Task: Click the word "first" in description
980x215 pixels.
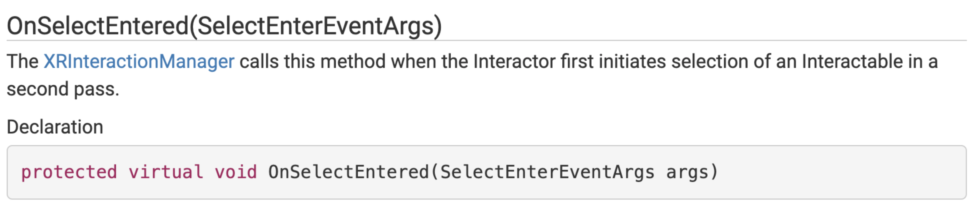Action: [x=577, y=62]
